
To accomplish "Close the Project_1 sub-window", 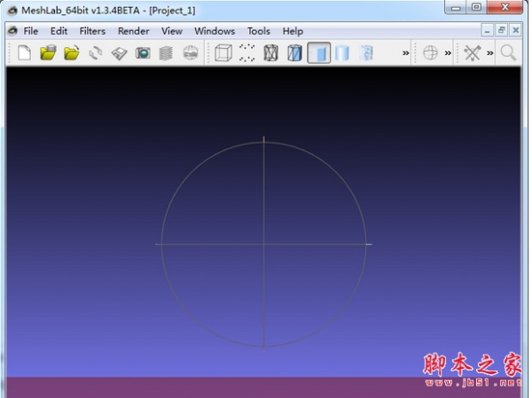I will (x=516, y=31).
